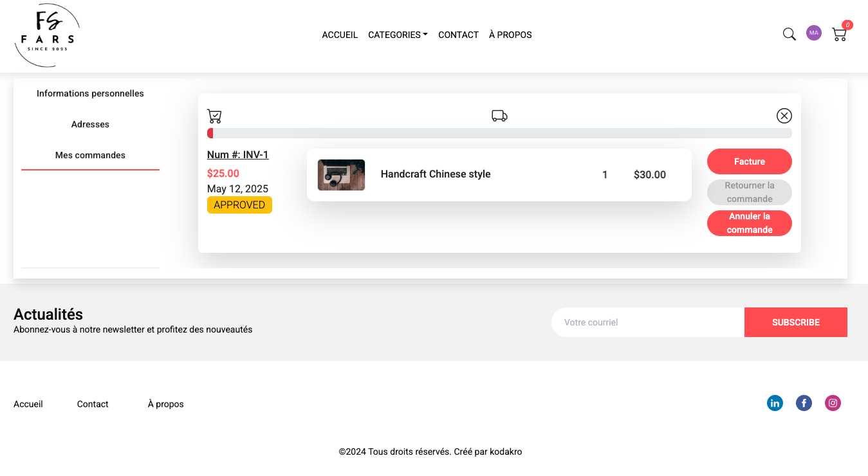Expand the Categories dropdown menu

coord(398,35)
